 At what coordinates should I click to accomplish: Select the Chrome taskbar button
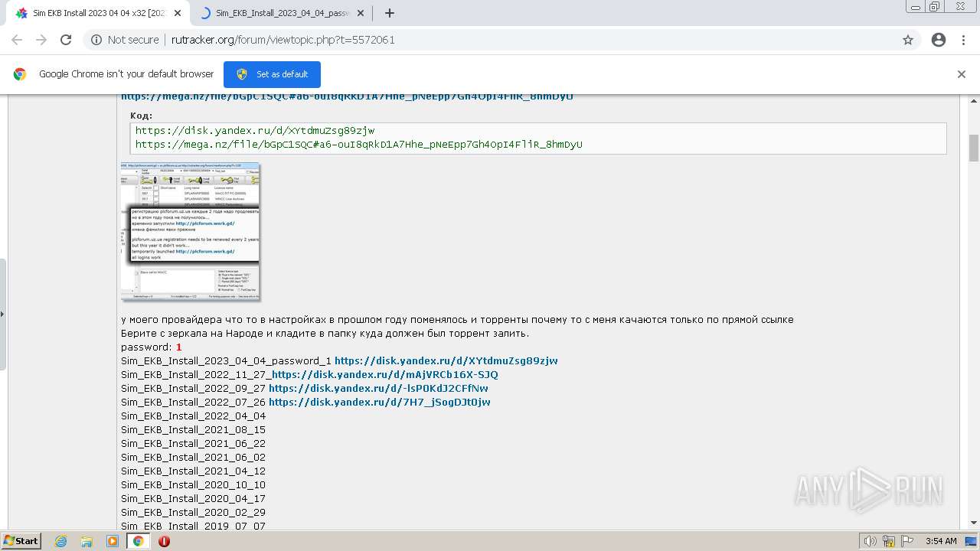[x=139, y=541]
